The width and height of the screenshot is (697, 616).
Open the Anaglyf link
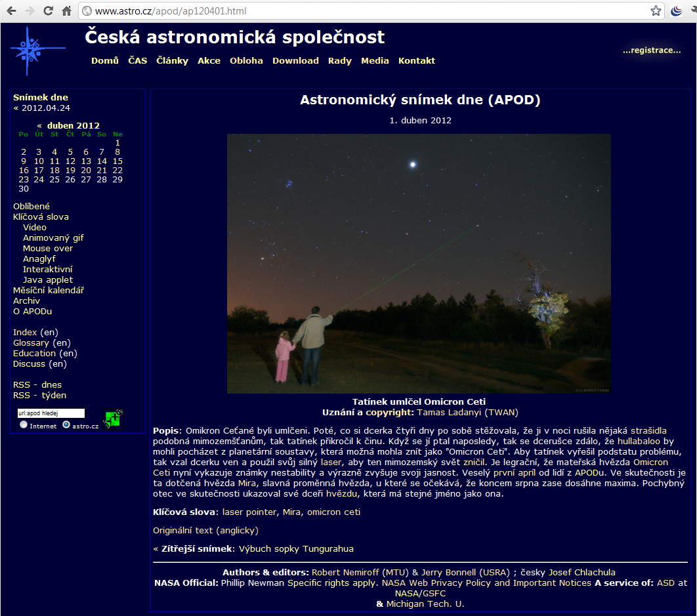[39, 258]
